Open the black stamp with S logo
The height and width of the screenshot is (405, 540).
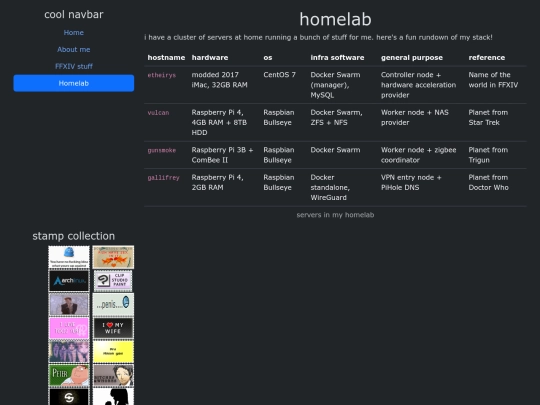coord(69,396)
